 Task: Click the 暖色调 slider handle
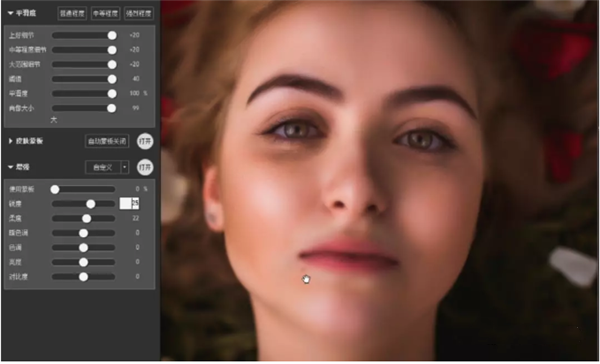point(83,233)
